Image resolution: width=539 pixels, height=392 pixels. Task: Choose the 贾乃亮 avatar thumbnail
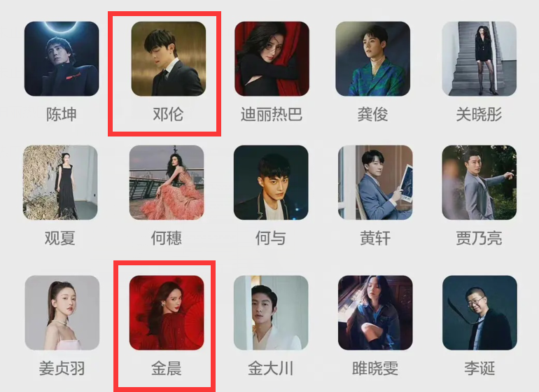(479, 183)
